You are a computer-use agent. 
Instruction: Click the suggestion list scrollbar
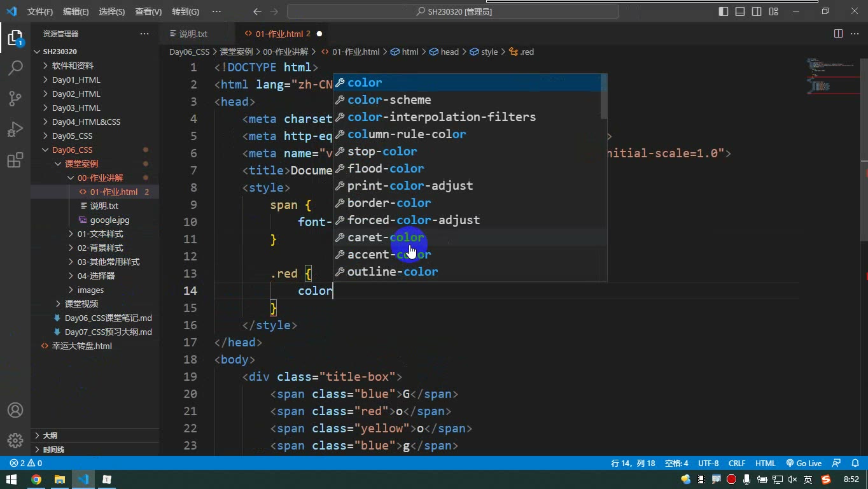pyautogui.click(x=604, y=96)
